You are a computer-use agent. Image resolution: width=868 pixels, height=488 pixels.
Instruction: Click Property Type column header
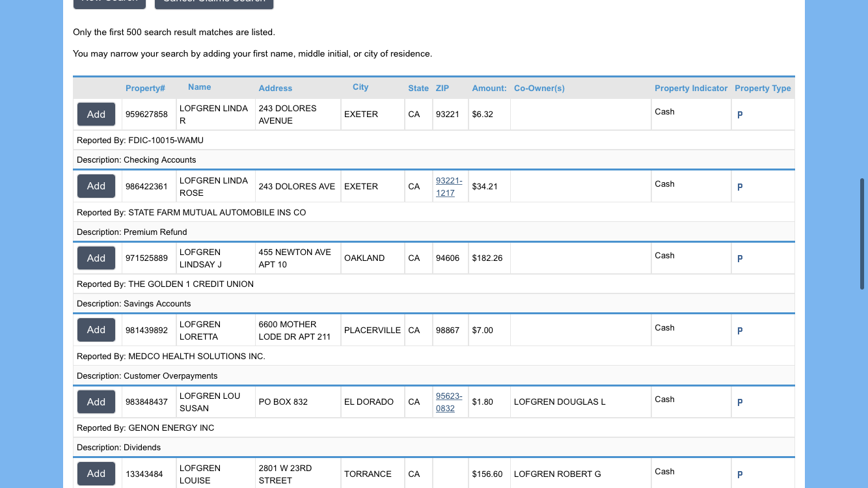[x=763, y=88]
